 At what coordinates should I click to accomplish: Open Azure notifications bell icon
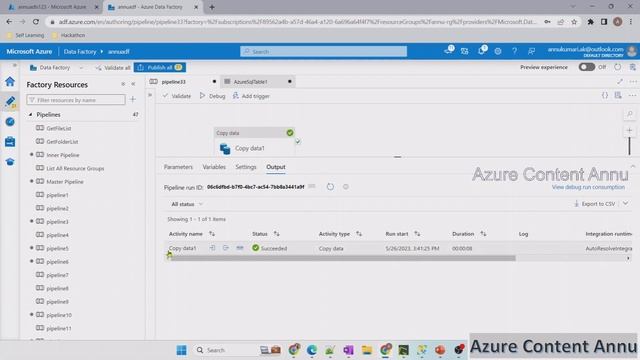click(482, 51)
